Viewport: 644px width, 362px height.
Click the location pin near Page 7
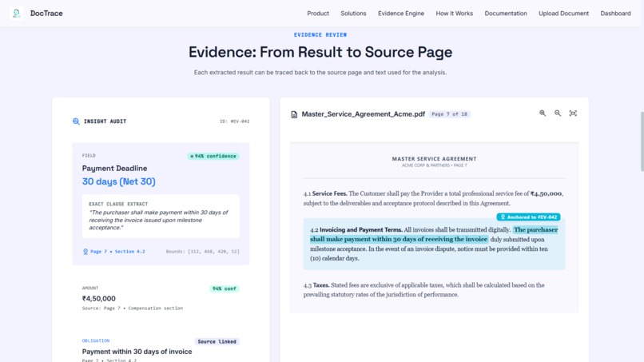pyautogui.click(x=85, y=252)
